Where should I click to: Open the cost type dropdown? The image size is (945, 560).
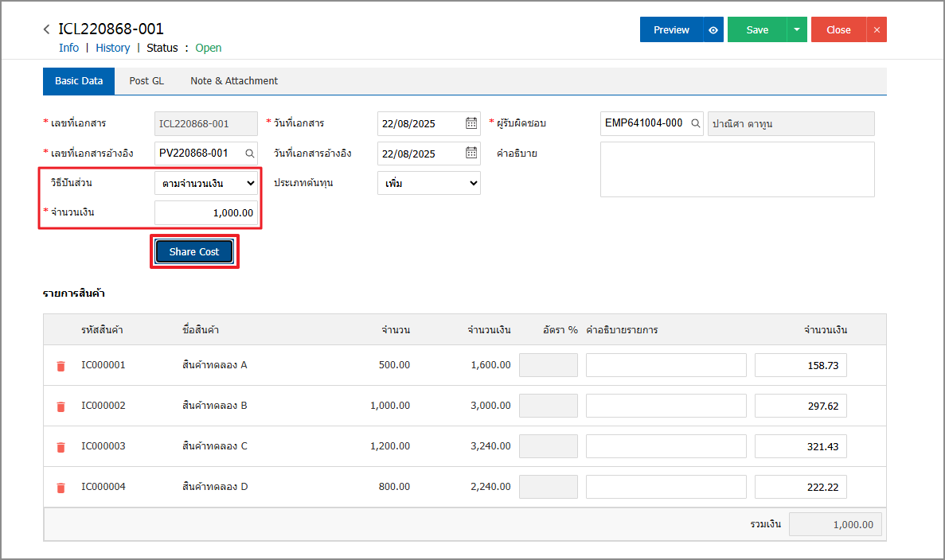click(x=428, y=183)
